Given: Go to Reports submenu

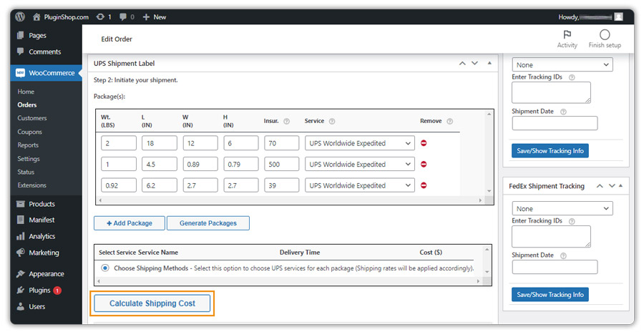Looking at the screenshot, I should (x=28, y=145).
